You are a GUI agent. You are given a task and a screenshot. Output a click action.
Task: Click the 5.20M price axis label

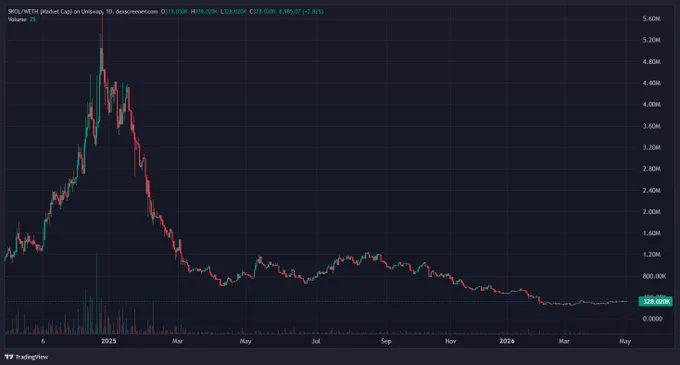tap(651, 40)
